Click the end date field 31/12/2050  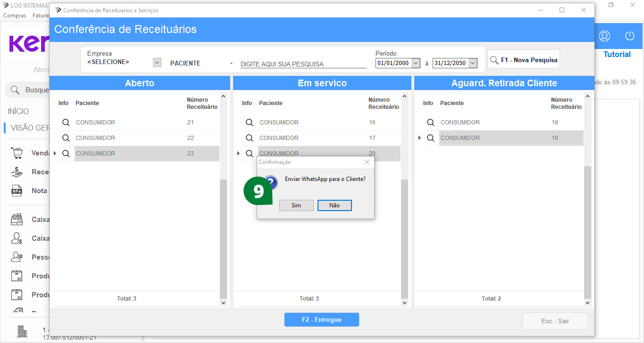[451, 63]
